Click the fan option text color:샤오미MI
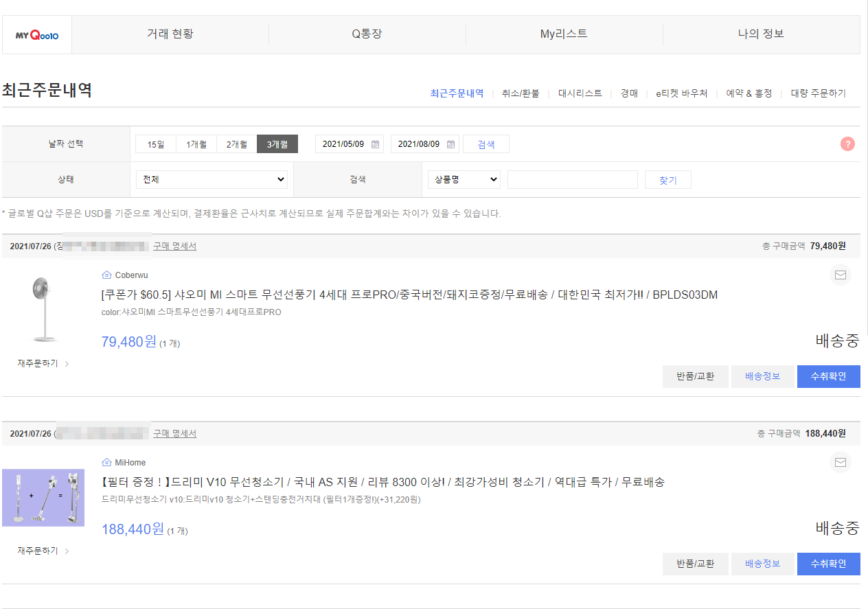This screenshot has height=609, width=868. click(x=191, y=312)
